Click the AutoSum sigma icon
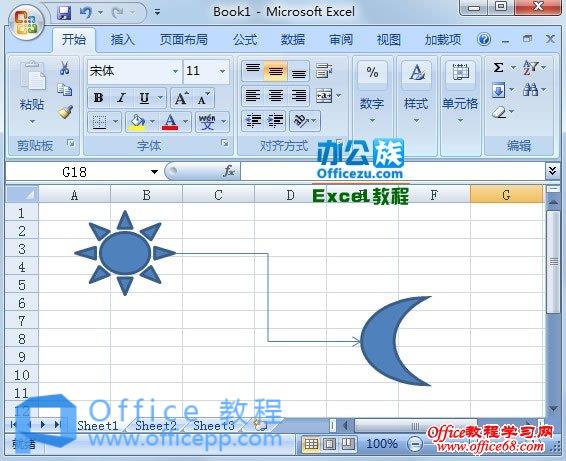566x461 pixels. tap(498, 67)
